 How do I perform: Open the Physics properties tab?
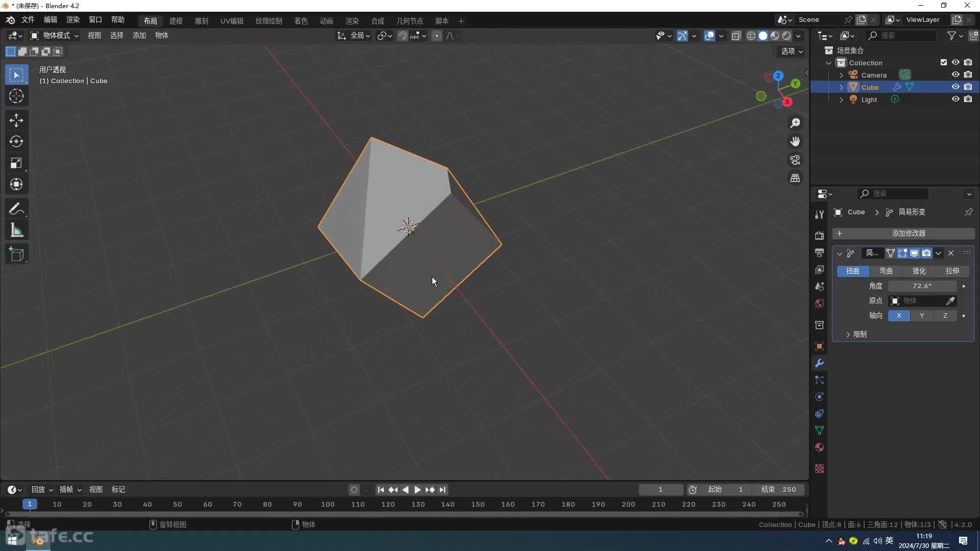click(x=819, y=397)
